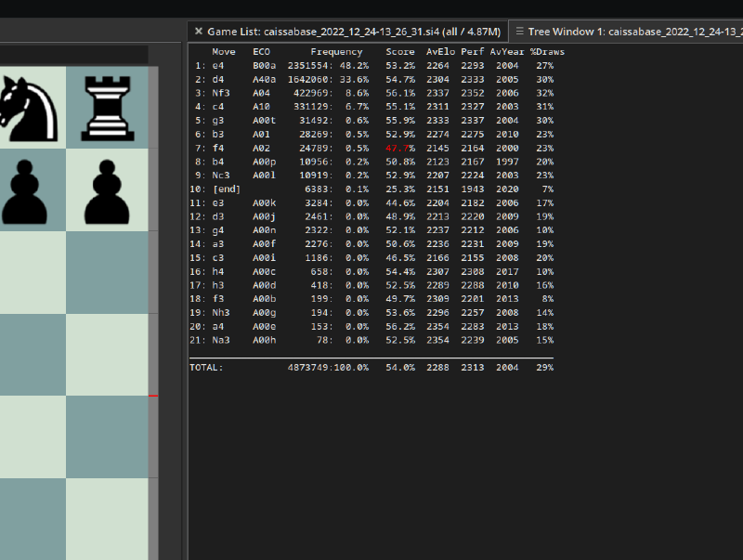Open the Tree Window 1 tab menu icon
The image size is (743, 560).
tap(520, 31)
